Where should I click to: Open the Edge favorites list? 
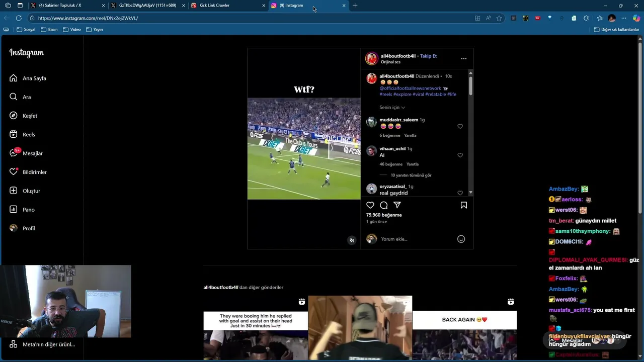[599, 18]
